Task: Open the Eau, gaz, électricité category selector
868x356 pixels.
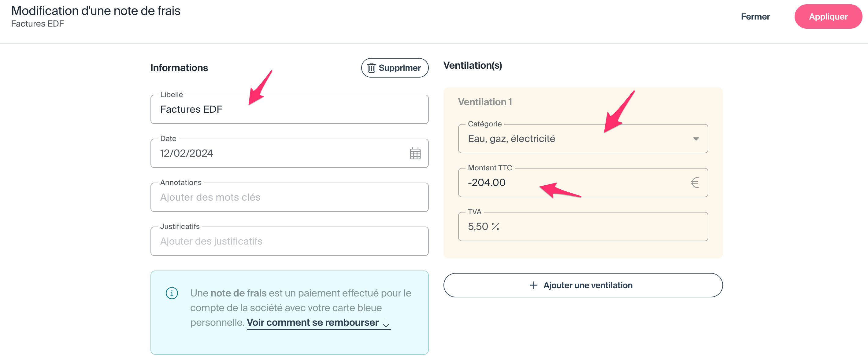Action: coord(573,139)
